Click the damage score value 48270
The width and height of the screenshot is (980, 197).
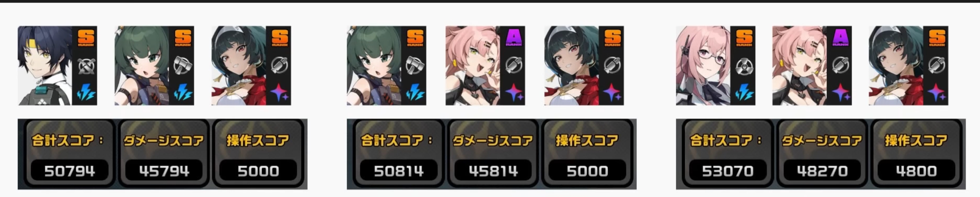click(x=822, y=171)
